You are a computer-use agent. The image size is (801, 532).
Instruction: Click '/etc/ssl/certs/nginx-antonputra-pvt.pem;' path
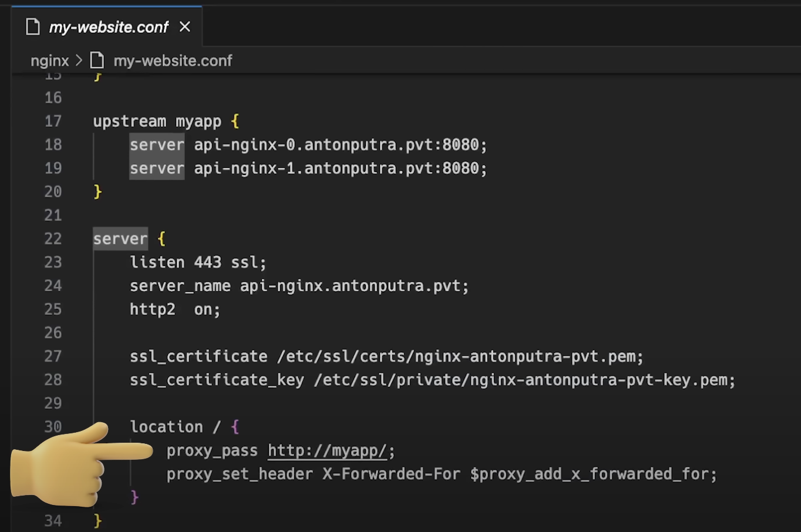(460, 356)
